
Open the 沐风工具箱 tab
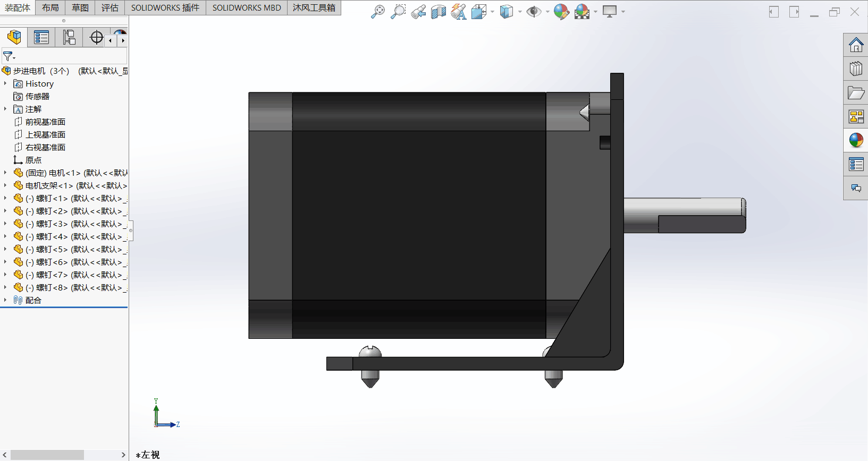pyautogui.click(x=314, y=7)
